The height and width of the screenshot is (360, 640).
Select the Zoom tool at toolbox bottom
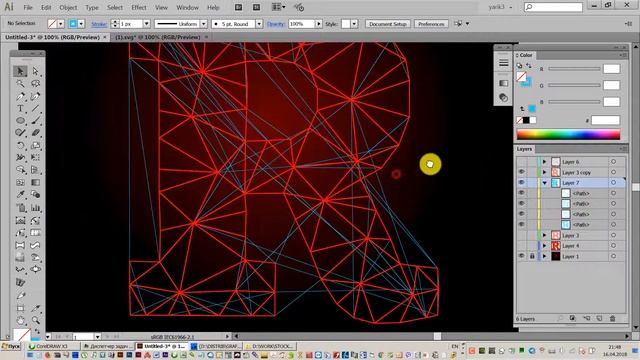click(36, 320)
